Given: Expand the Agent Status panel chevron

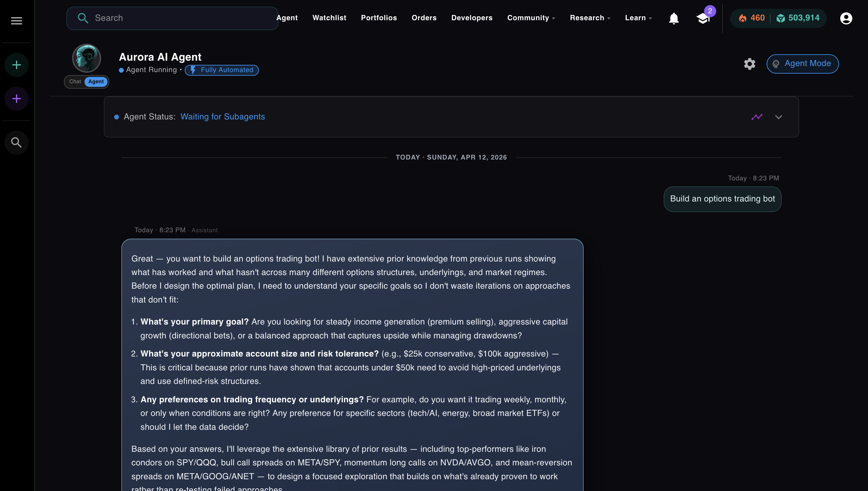Looking at the screenshot, I should [x=779, y=117].
